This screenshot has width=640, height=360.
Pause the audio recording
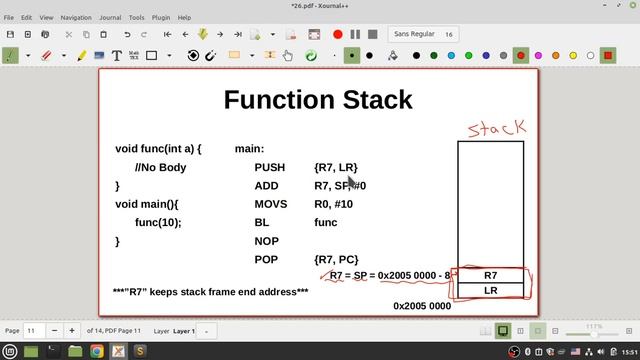(x=355, y=34)
